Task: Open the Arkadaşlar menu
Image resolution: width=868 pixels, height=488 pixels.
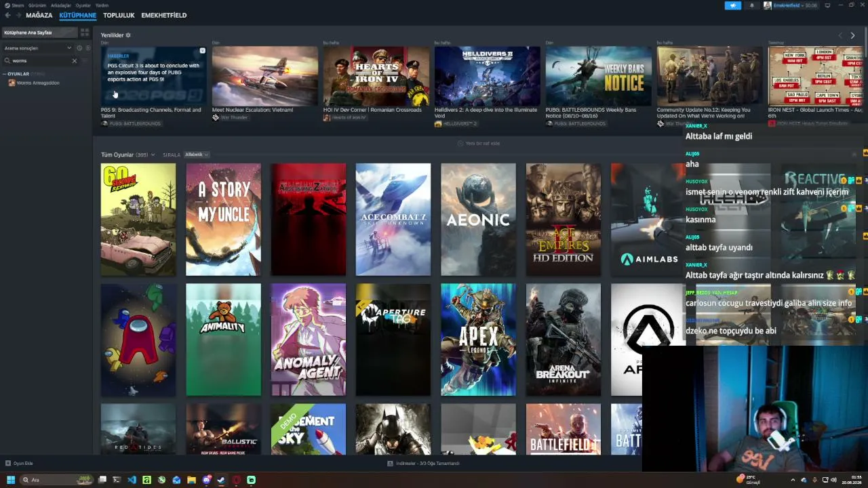Action: point(61,5)
